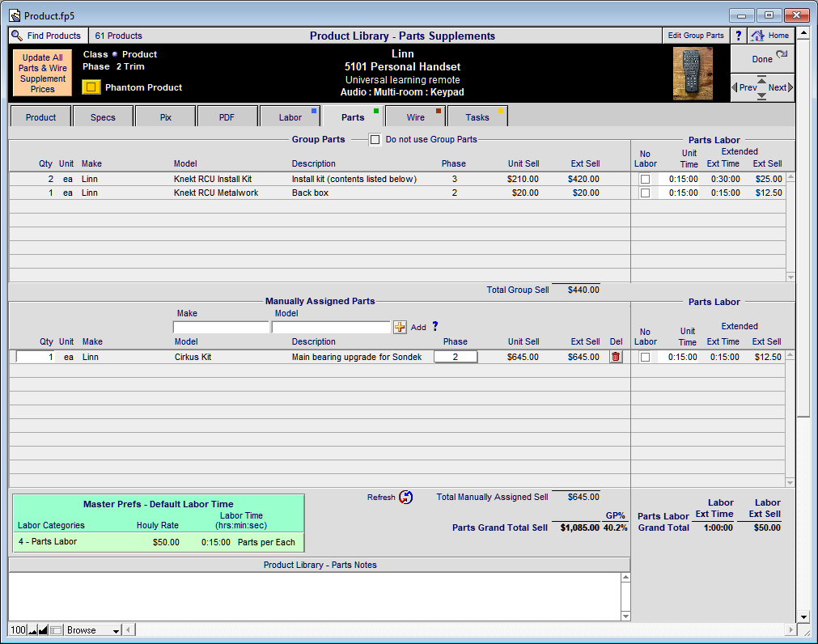Click the $1,085.00 Parts Grand Total value

[x=579, y=527]
